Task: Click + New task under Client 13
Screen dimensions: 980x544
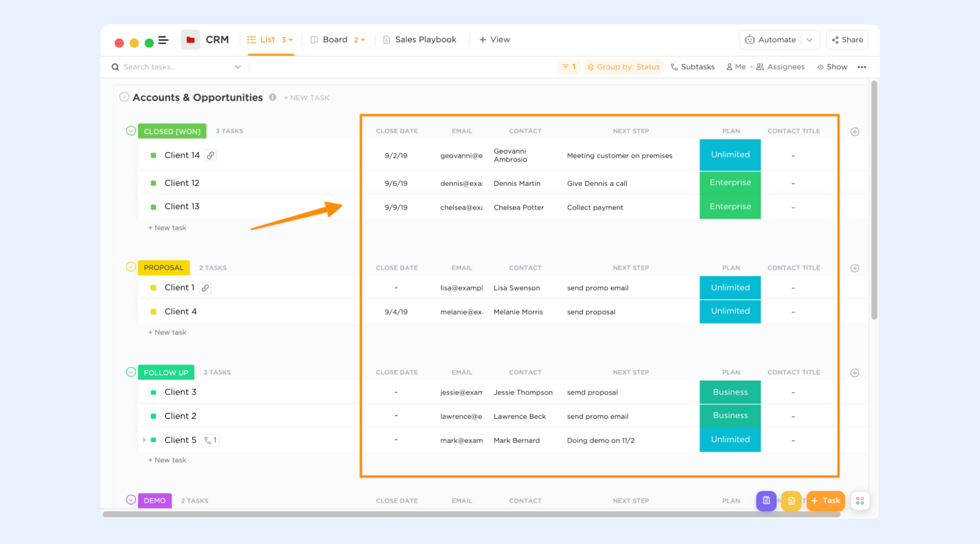Action: (167, 228)
